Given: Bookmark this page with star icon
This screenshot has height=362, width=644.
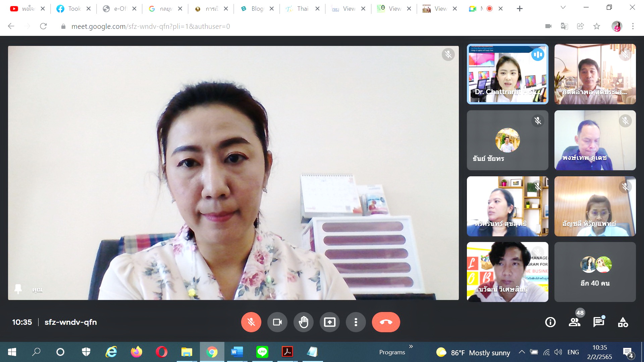Looking at the screenshot, I should [x=596, y=26].
